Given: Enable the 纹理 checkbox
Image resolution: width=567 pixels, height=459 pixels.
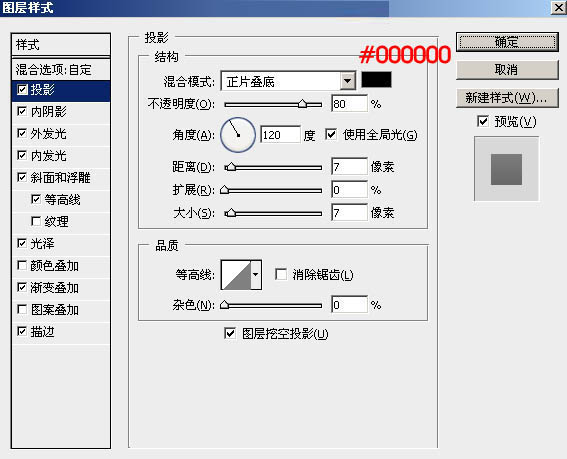Looking at the screenshot, I should coord(36,221).
